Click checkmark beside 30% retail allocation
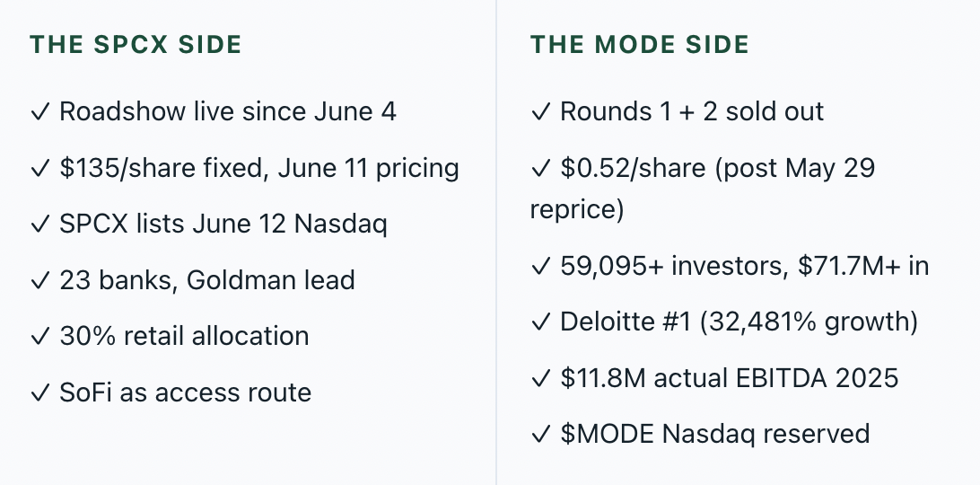 [40, 336]
